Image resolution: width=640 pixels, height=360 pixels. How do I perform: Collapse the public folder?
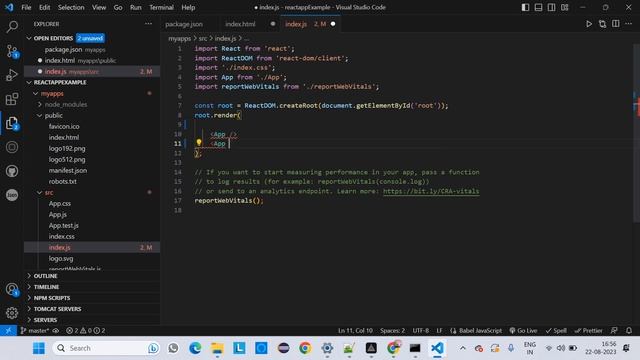40,116
